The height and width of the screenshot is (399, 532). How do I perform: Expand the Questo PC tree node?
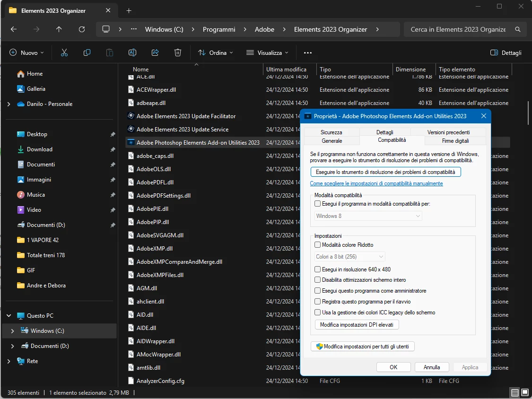click(x=9, y=316)
